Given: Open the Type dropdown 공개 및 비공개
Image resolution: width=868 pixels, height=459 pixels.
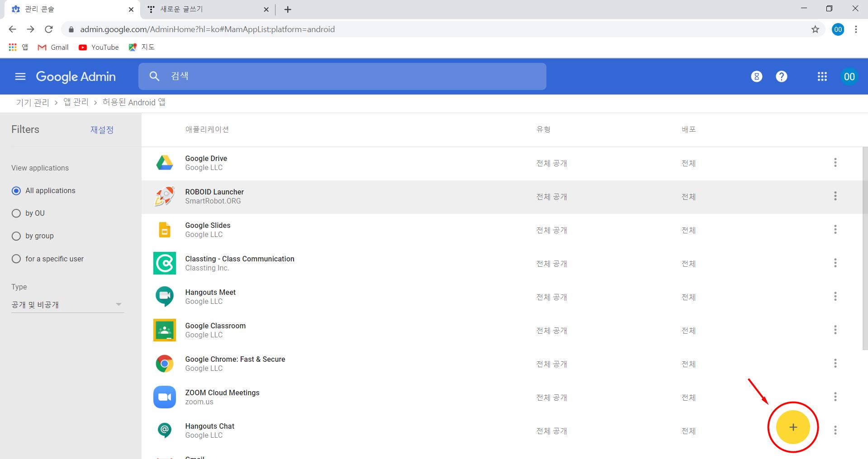Looking at the screenshot, I should [67, 305].
